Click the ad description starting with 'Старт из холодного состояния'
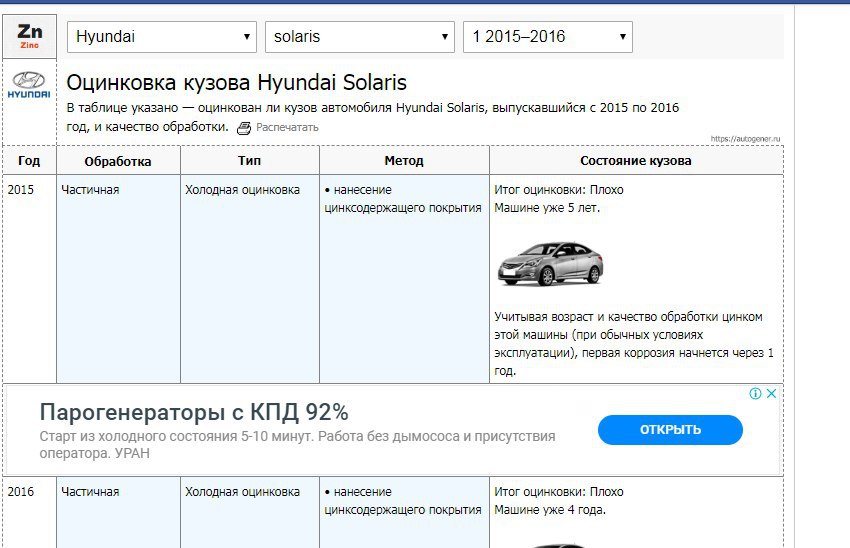850x548 pixels. tap(297, 444)
